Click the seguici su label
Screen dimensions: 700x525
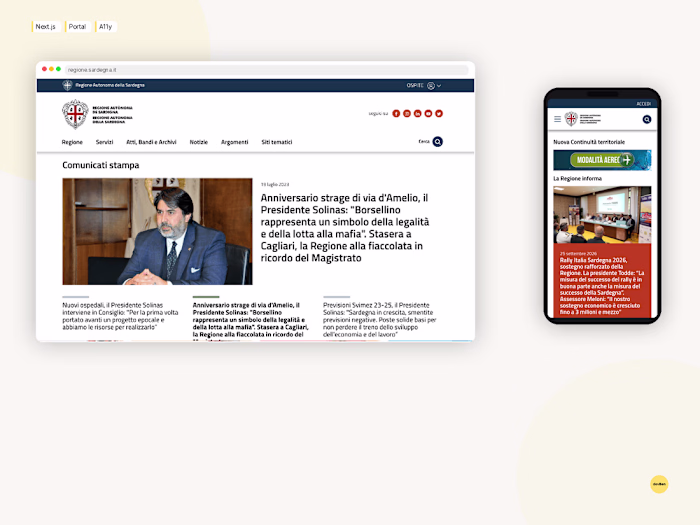378,113
